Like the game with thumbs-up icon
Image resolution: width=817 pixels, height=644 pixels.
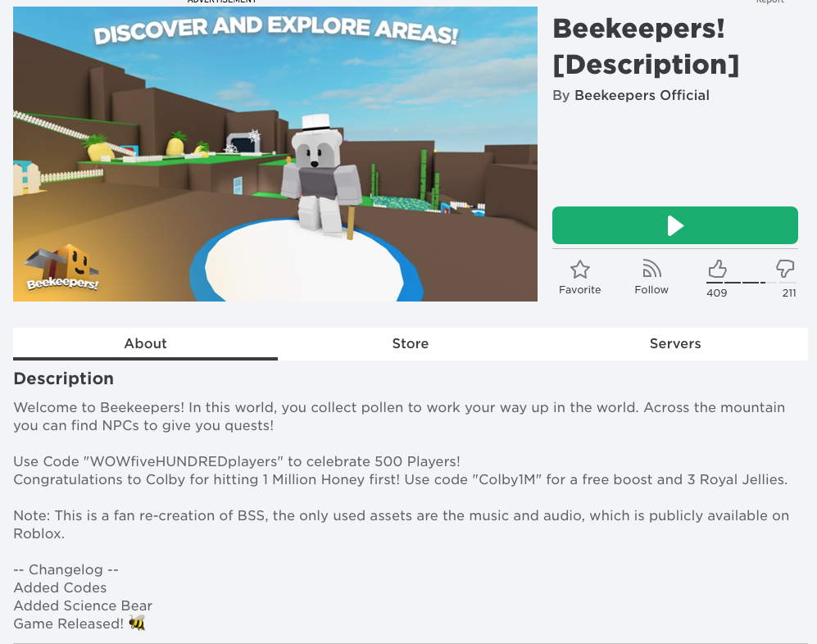point(717,269)
